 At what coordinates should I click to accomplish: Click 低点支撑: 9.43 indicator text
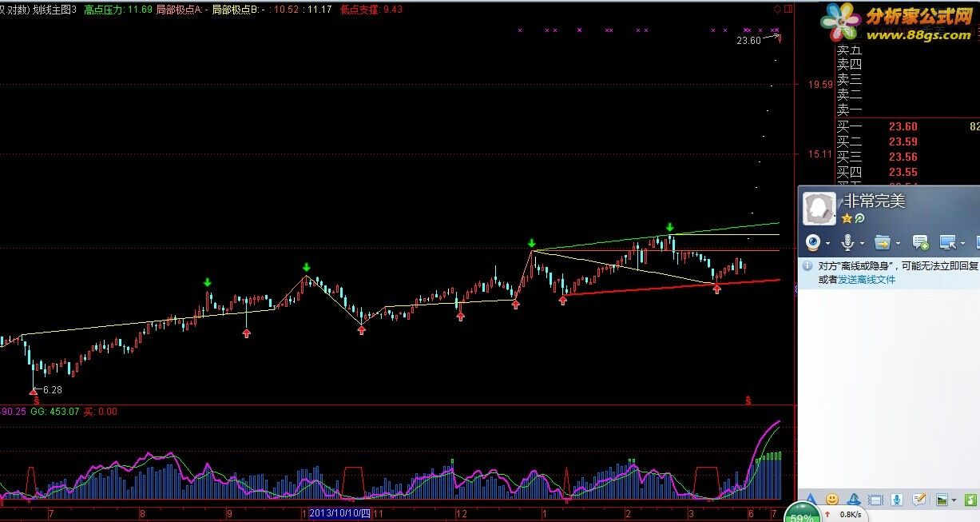pos(371,10)
